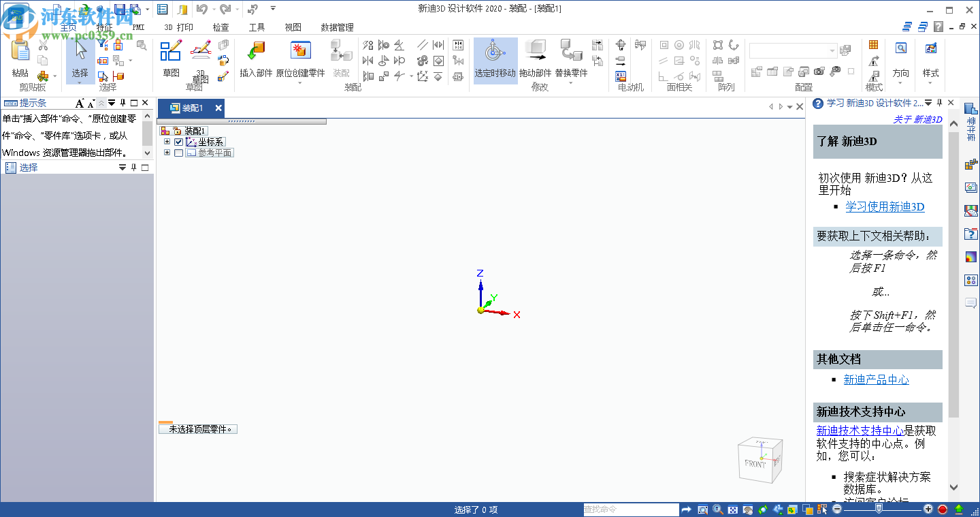The height and width of the screenshot is (517, 980).
Task: Expand the 坐标系 tree node
Action: (x=167, y=141)
